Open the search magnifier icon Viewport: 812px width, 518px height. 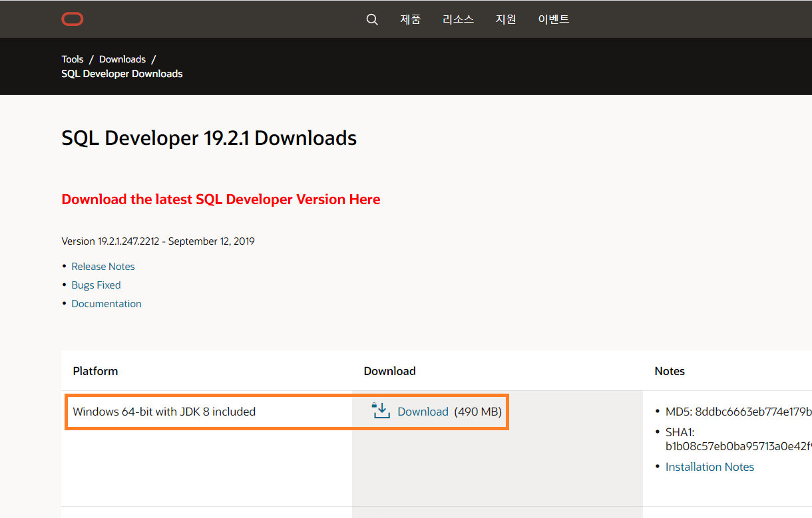point(372,19)
